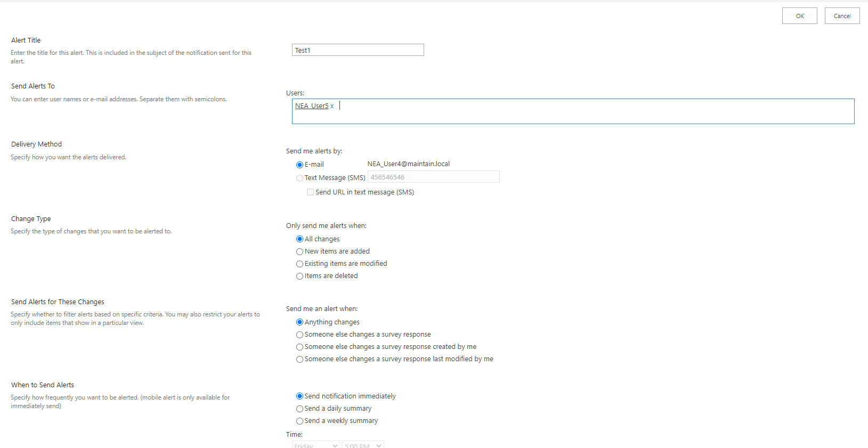Click the Send me an alert when: label
Image resolution: width=868 pixels, height=448 pixels.
322,309
